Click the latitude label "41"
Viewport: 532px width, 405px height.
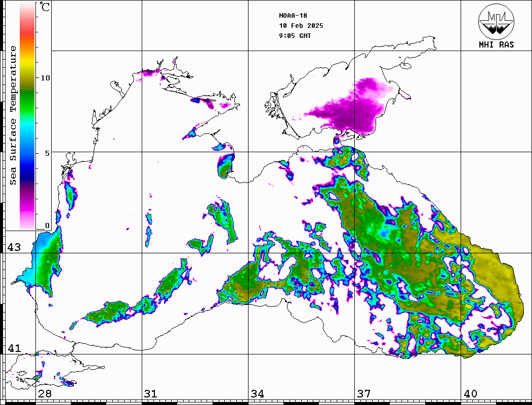tap(14, 348)
